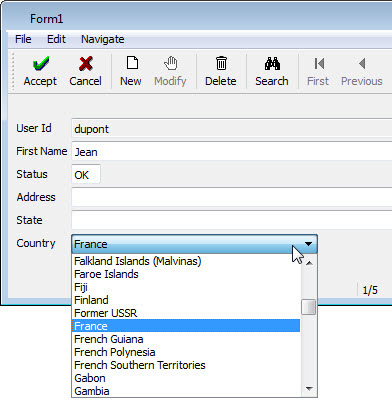Screen dimensions: 392x406
Task: Click the country list scroll-down arrow
Action: click(x=309, y=389)
